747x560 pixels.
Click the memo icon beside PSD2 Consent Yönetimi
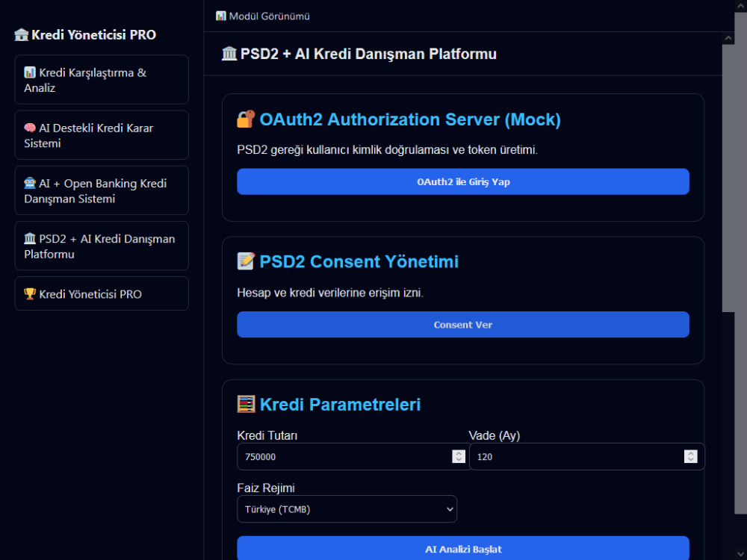tap(246, 261)
